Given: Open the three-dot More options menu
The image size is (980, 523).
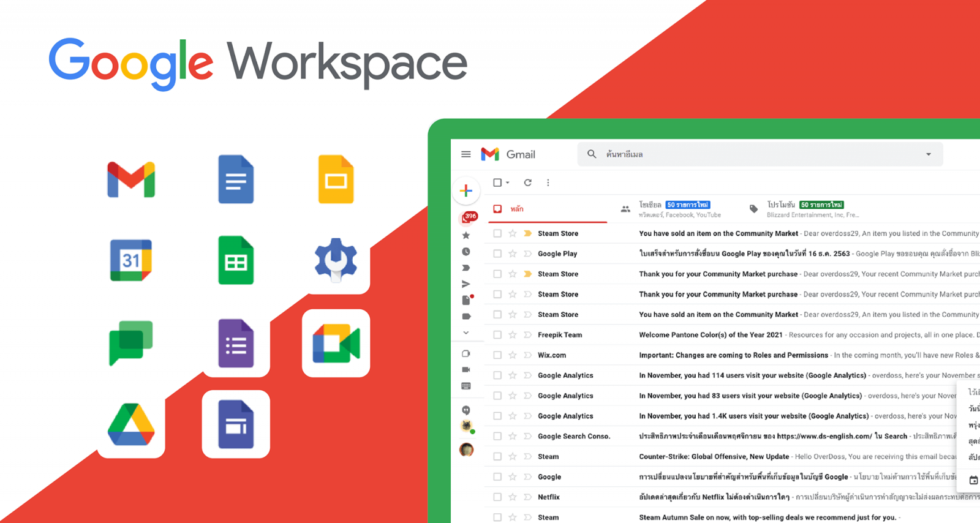Looking at the screenshot, I should click(548, 182).
